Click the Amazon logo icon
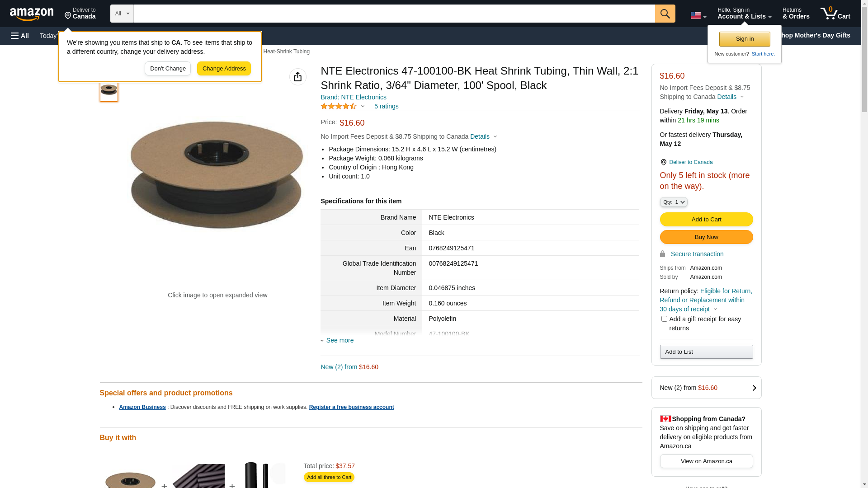Viewport: 868px width, 488px height. click(32, 14)
